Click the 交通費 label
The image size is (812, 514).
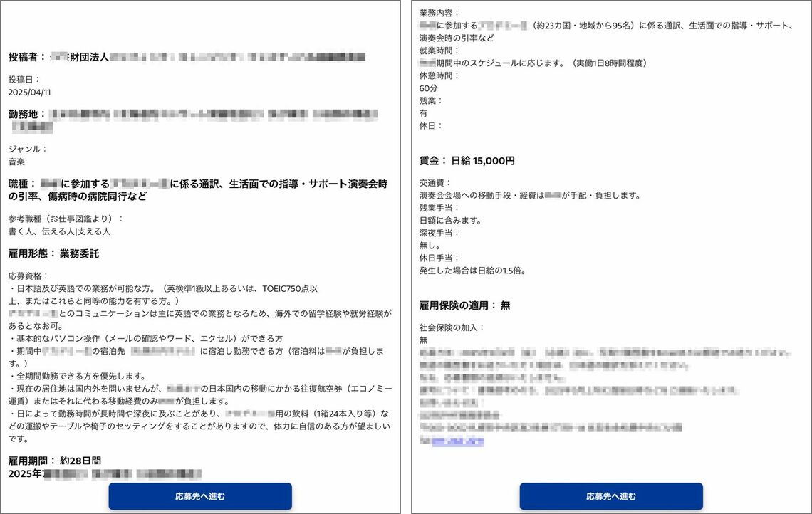point(434,182)
